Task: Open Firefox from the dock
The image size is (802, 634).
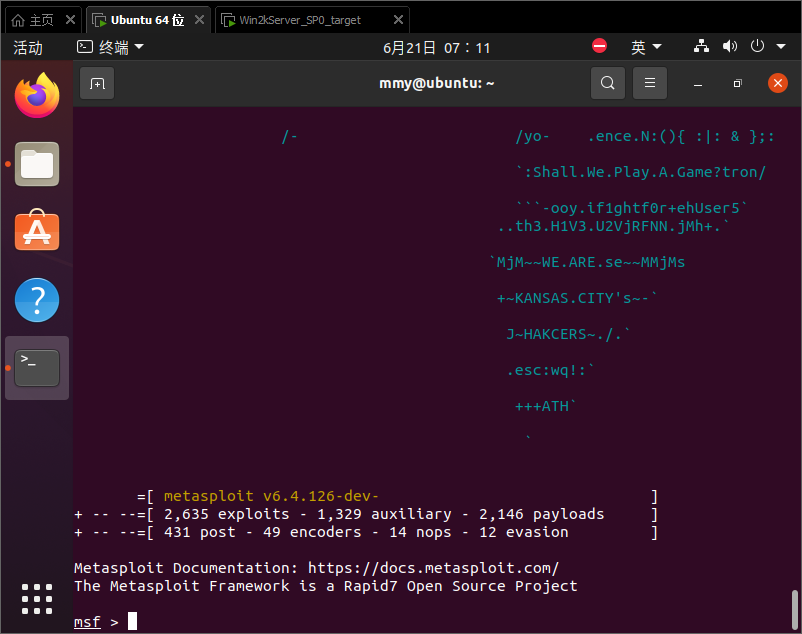Action: (x=37, y=96)
